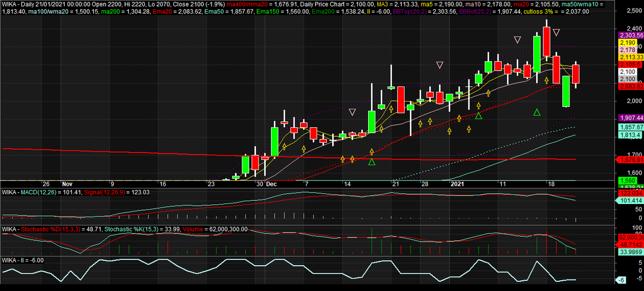Click the green buy triangle below the 18 January candles
The image size is (644, 291).
[537, 112]
